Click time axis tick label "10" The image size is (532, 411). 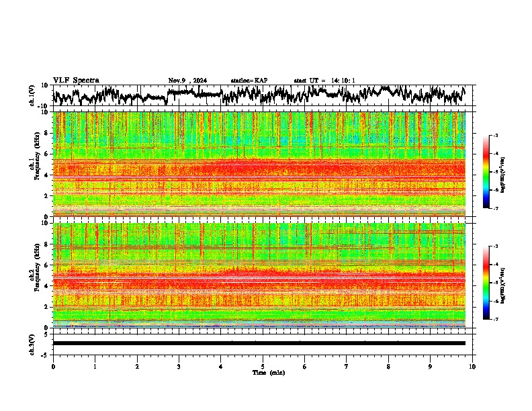coord(472,367)
